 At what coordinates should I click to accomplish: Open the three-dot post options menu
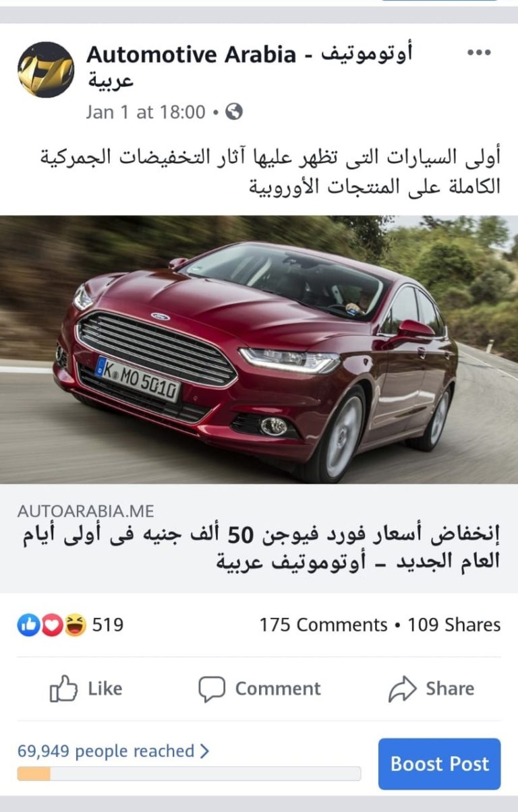point(479,53)
